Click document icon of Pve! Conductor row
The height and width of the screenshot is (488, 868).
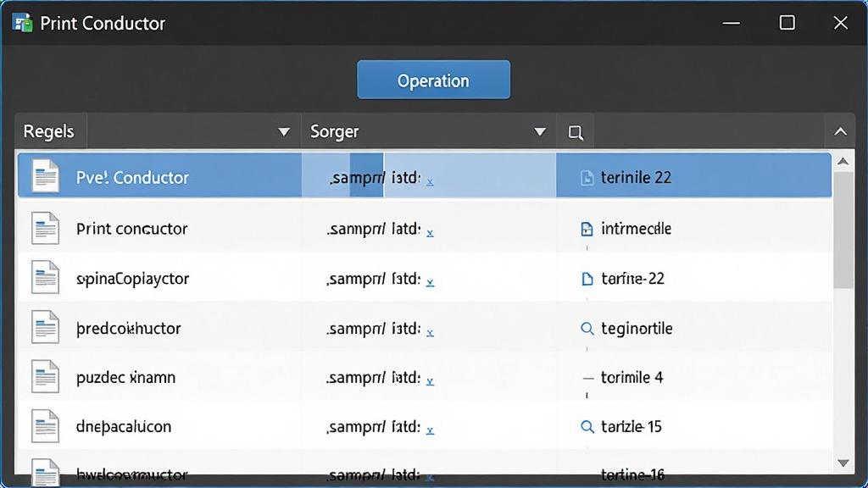pyautogui.click(x=45, y=176)
